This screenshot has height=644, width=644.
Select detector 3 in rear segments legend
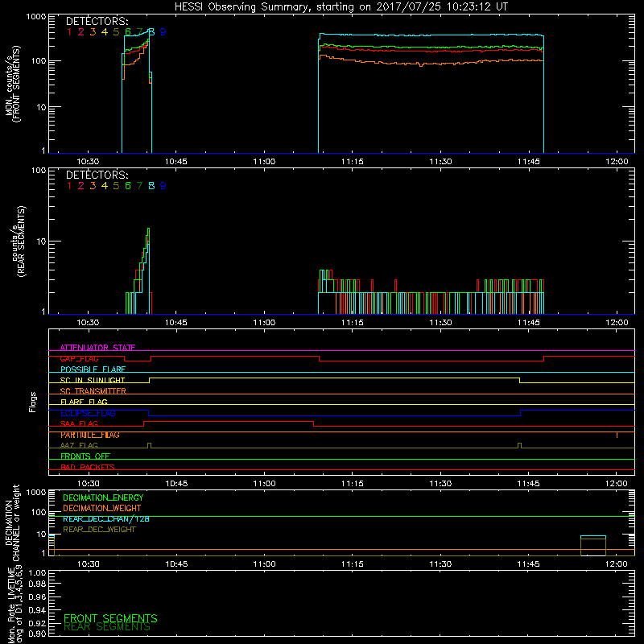(93, 186)
